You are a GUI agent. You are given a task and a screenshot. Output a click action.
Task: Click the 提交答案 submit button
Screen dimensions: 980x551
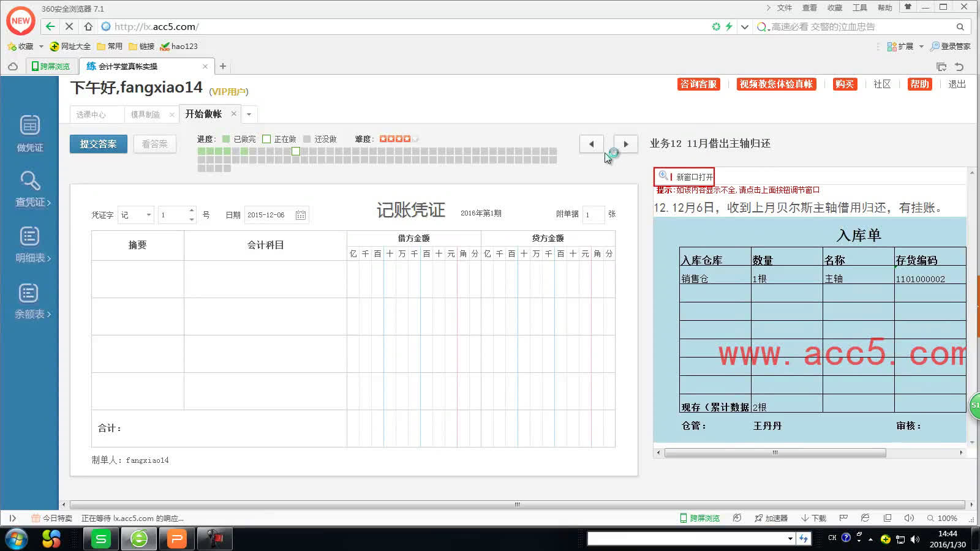(98, 144)
